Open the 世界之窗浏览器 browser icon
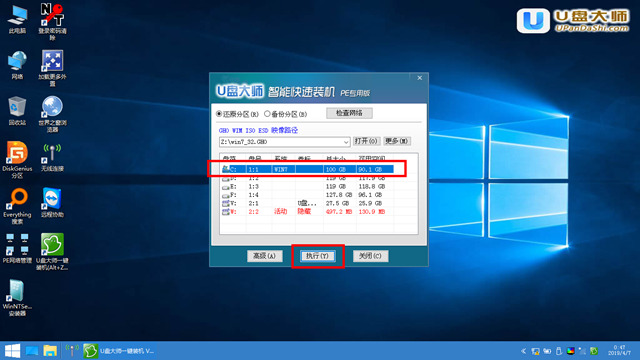The height and width of the screenshot is (360, 640). 52,114
